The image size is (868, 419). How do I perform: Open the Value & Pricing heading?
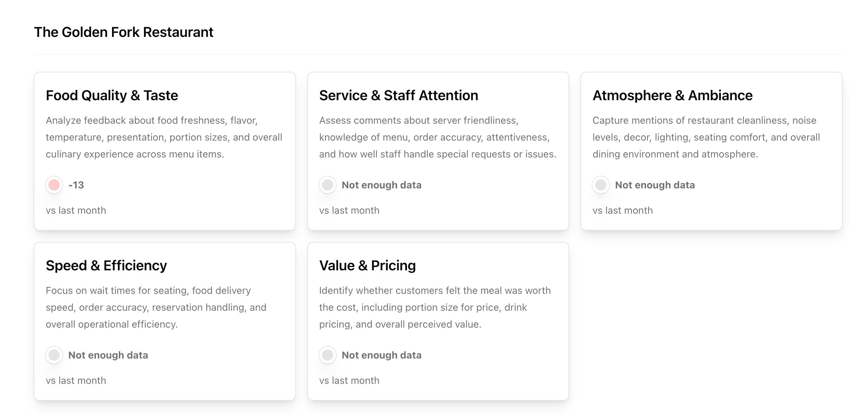coord(367,265)
